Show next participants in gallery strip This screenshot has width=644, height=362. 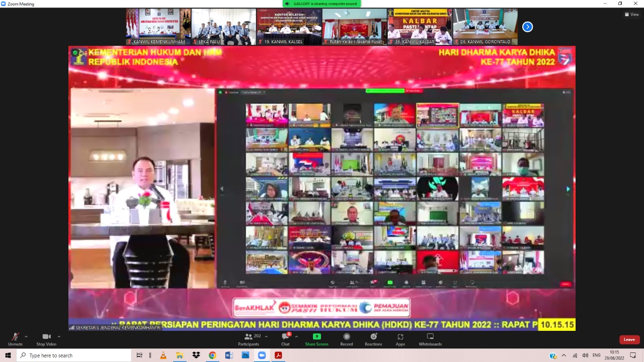pyautogui.click(x=527, y=27)
